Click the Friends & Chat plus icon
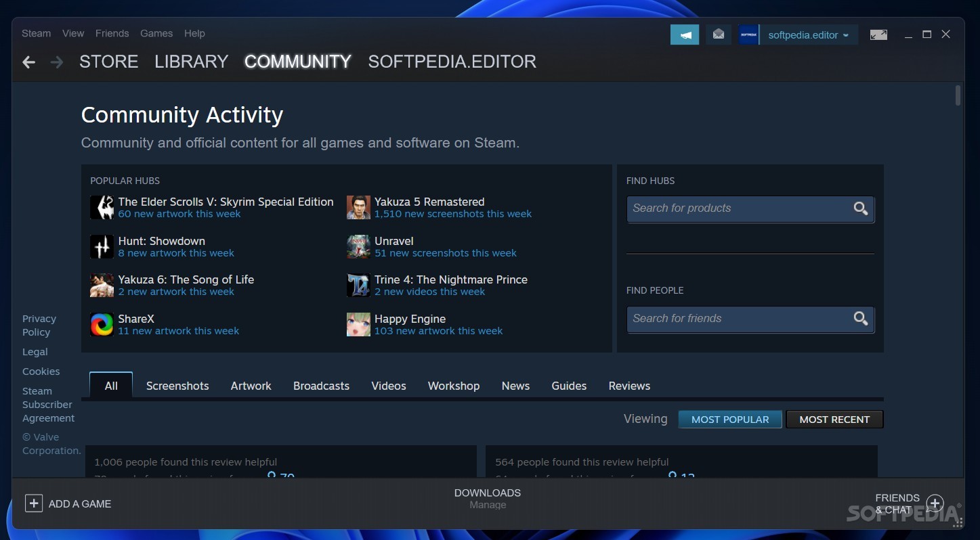Viewport: 980px width, 540px height. coord(935,503)
